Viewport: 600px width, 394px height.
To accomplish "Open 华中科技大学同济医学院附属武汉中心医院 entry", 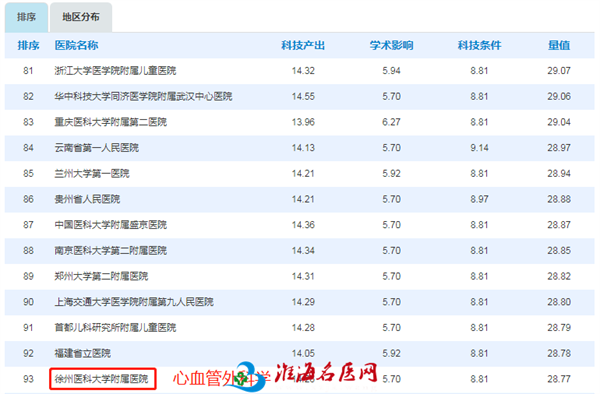I will tap(143, 96).
